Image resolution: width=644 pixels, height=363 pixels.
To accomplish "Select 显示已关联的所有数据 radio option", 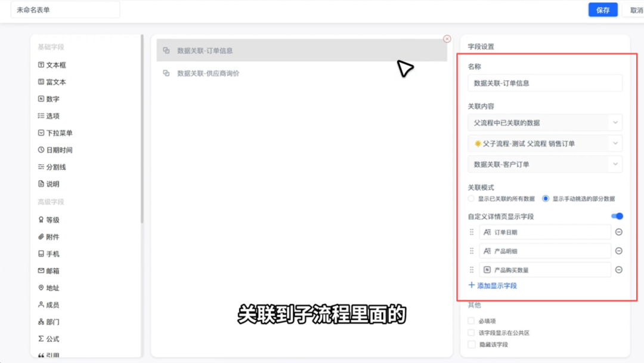I will tap(471, 199).
